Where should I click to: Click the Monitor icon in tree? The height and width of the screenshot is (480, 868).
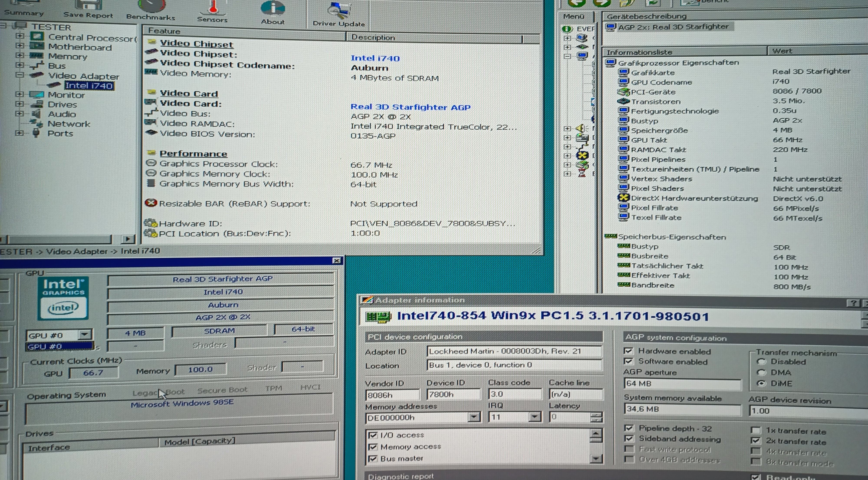(x=37, y=94)
